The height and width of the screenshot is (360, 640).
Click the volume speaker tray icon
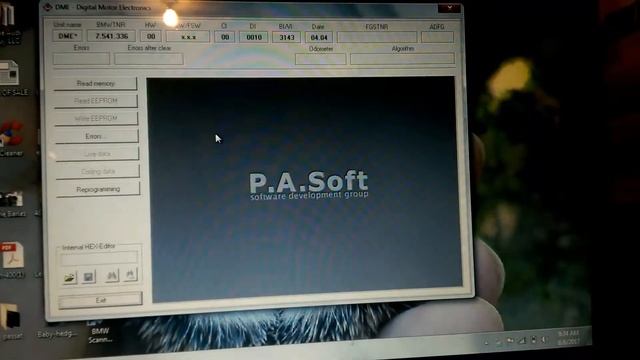[x=544, y=340]
